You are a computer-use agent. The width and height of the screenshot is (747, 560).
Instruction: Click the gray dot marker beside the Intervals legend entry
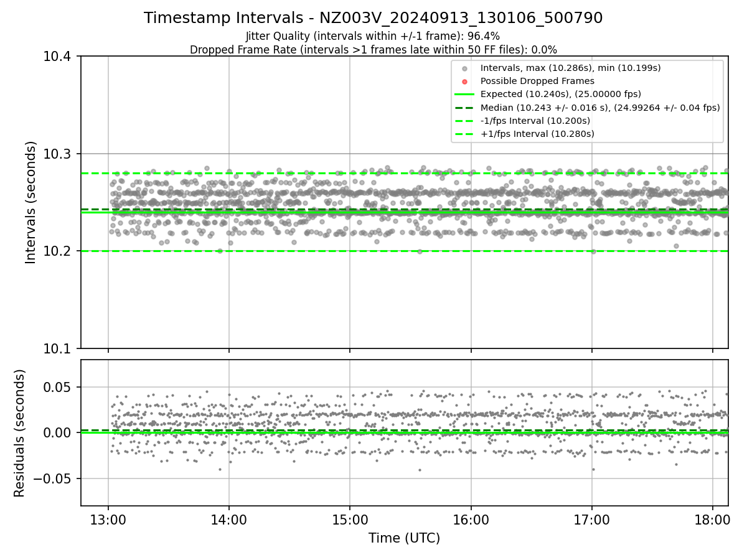[464, 68]
